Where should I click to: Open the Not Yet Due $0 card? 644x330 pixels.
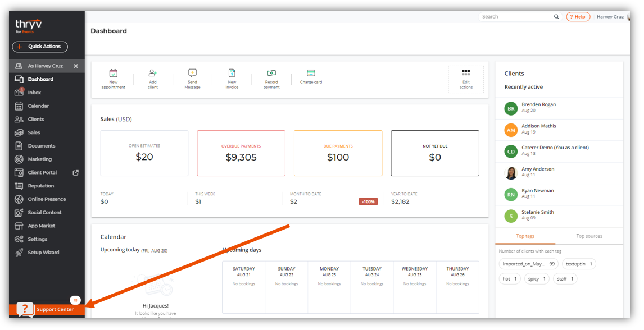tap(435, 153)
